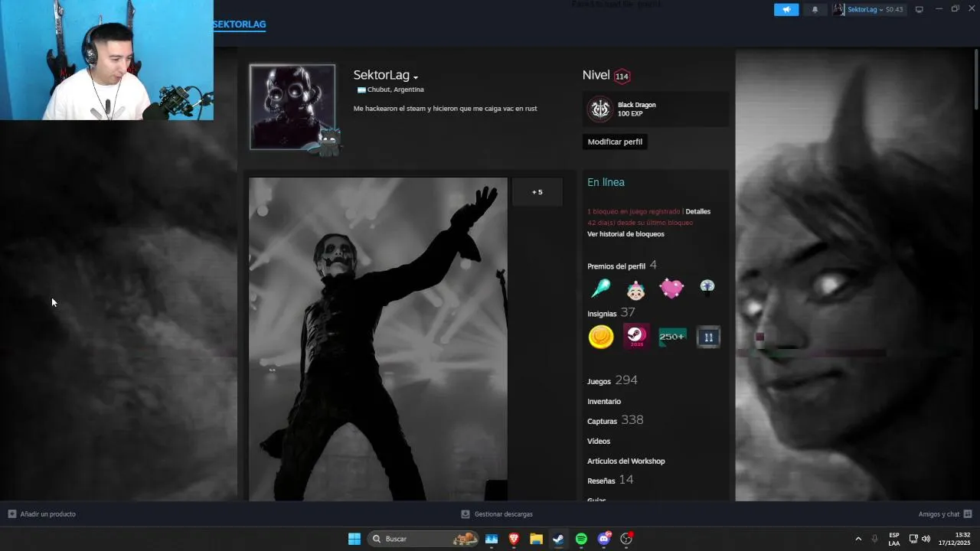The width and height of the screenshot is (980, 551).
Task: Open the notifications bell
Action: pyautogui.click(x=815, y=10)
